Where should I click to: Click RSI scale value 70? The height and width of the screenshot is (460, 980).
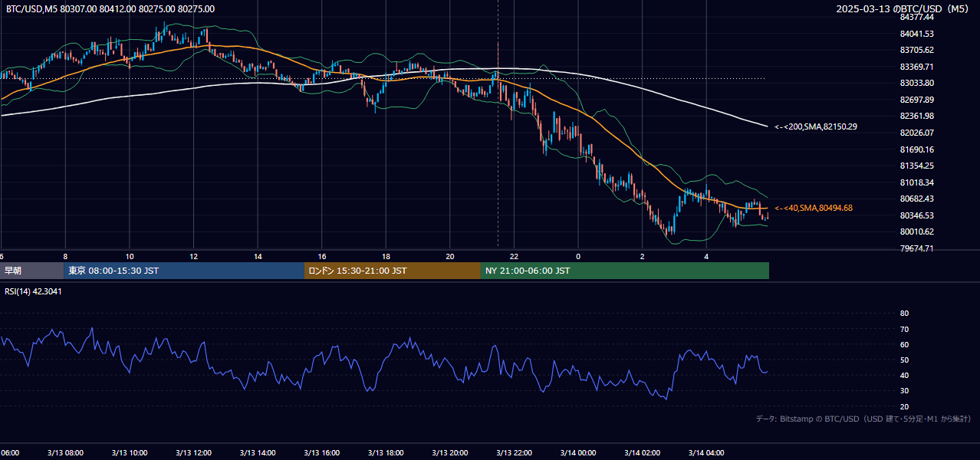click(904, 329)
